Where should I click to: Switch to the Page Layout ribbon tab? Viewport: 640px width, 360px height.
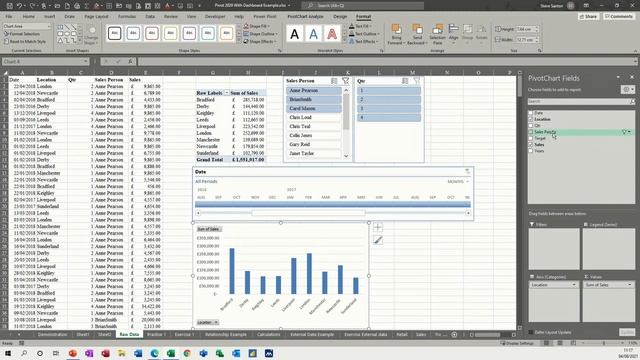coord(96,16)
